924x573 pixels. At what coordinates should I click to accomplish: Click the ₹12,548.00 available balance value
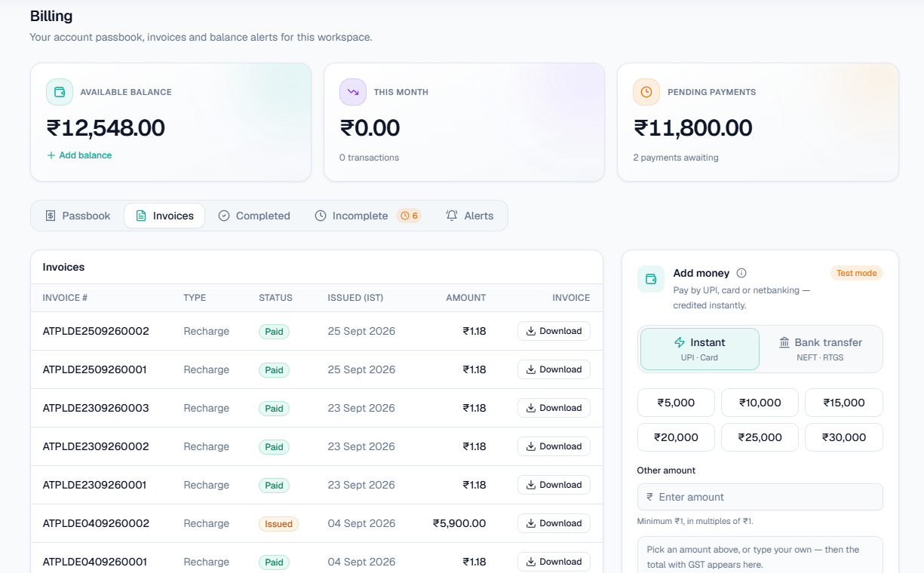coord(106,128)
